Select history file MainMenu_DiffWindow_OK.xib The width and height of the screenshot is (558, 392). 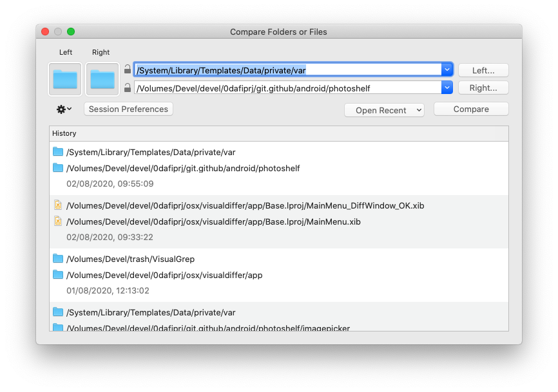[245, 205]
